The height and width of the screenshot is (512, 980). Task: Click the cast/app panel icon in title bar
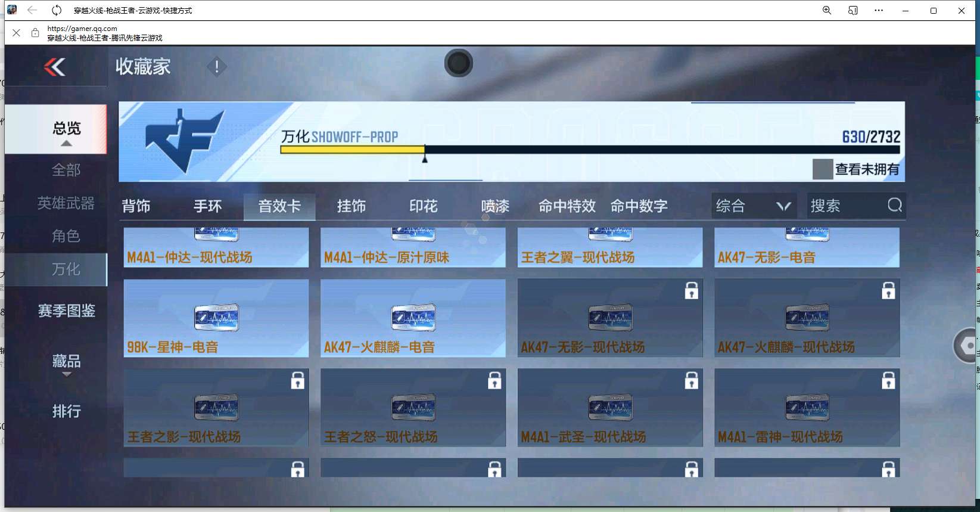853,10
